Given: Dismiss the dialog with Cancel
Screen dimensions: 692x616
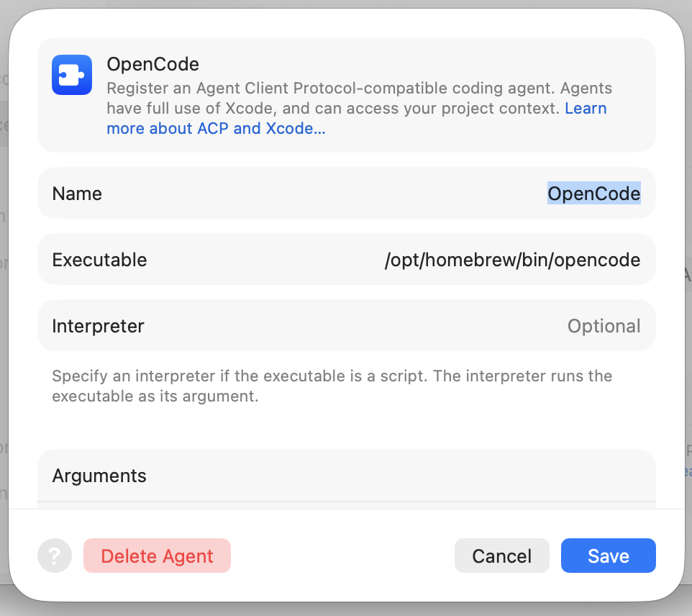Looking at the screenshot, I should point(502,556).
